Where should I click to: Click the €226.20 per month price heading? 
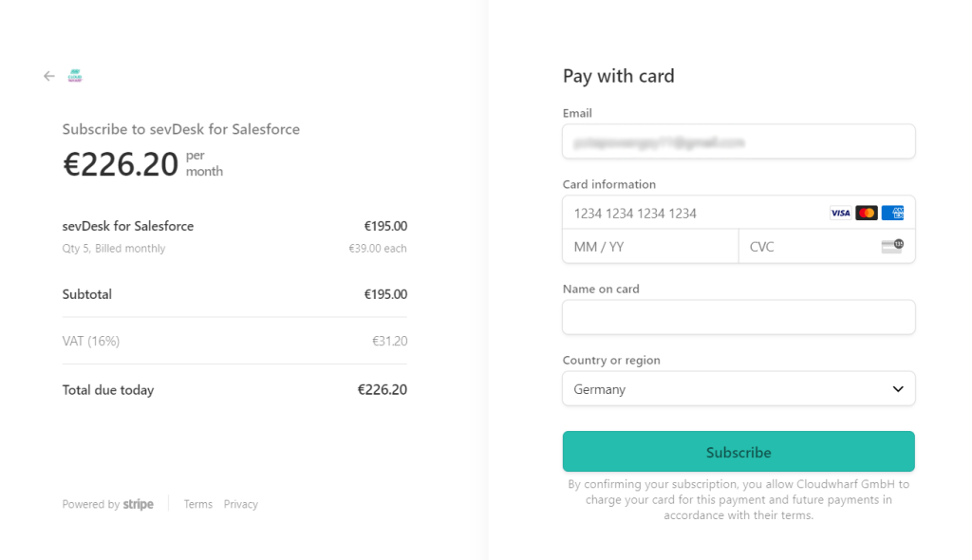click(x=121, y=164)
